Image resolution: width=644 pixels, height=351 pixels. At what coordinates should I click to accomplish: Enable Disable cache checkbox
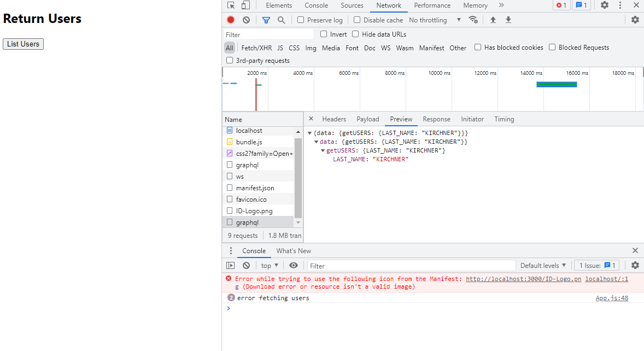point(357,20)
